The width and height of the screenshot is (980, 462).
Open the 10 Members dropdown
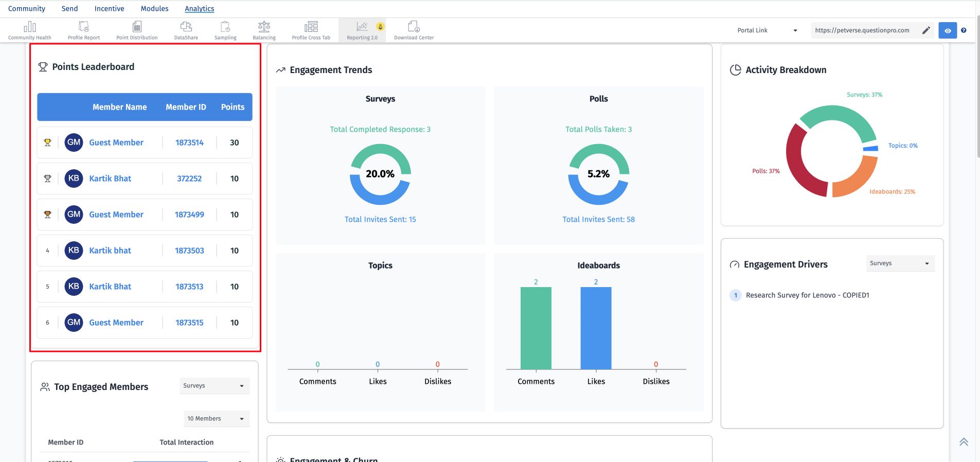click(x=217, y=419)
